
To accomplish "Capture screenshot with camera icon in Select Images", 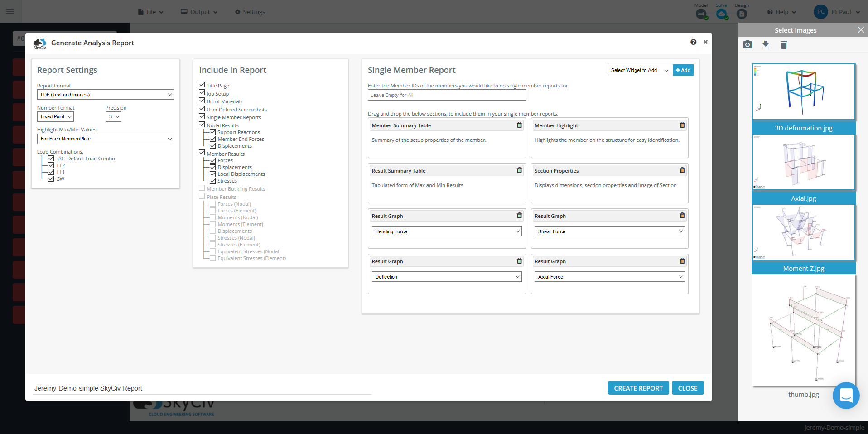I will click(x=747, y=45).
